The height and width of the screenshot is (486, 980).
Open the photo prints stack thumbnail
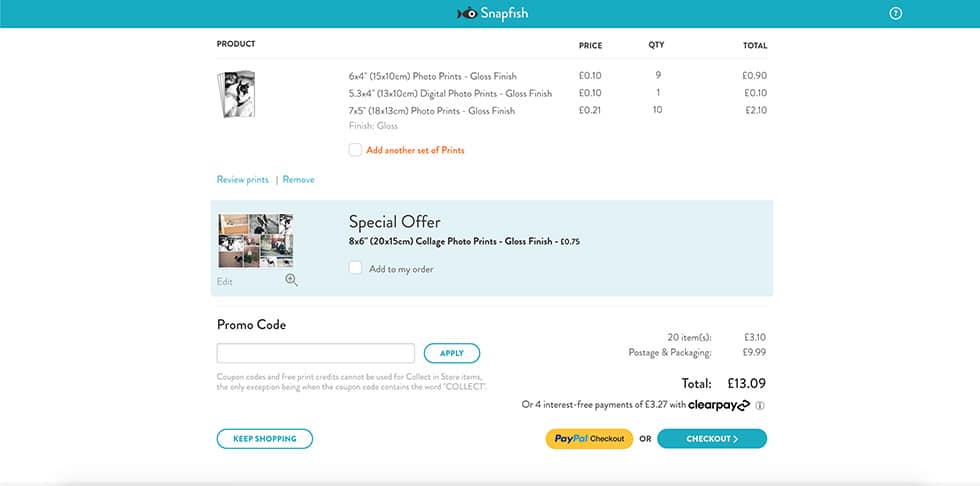[239, 94]
